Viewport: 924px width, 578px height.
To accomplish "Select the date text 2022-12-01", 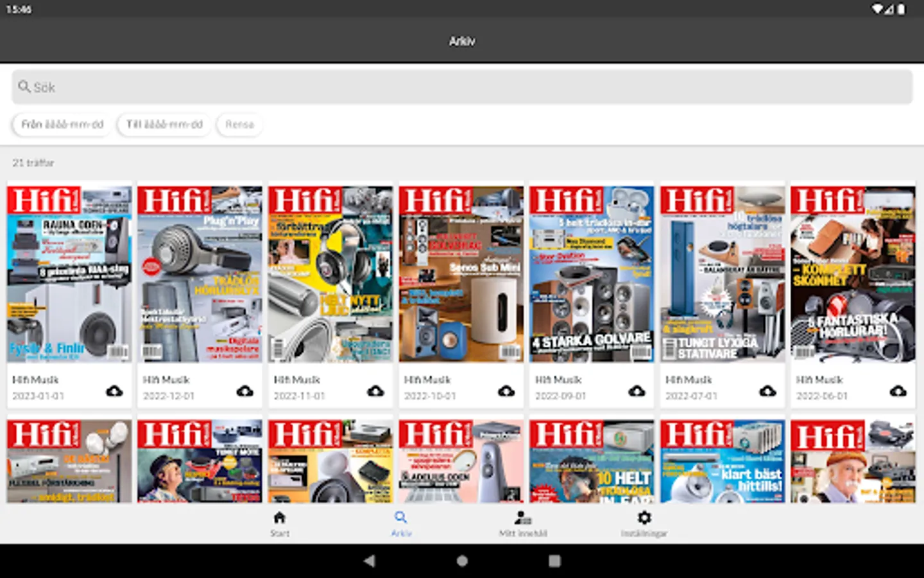I will pos(169,396).
